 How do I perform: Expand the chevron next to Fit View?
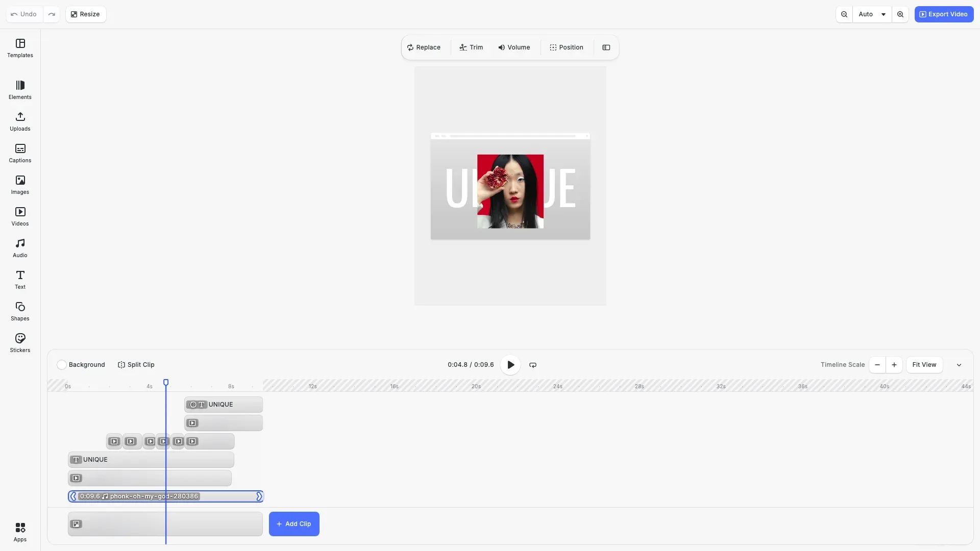959,365
